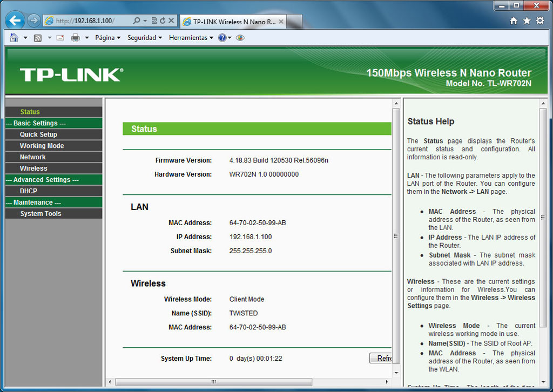Open the browser home page via top-right house icon
This screenshot has width=553, height=392.
click(514, 21)
